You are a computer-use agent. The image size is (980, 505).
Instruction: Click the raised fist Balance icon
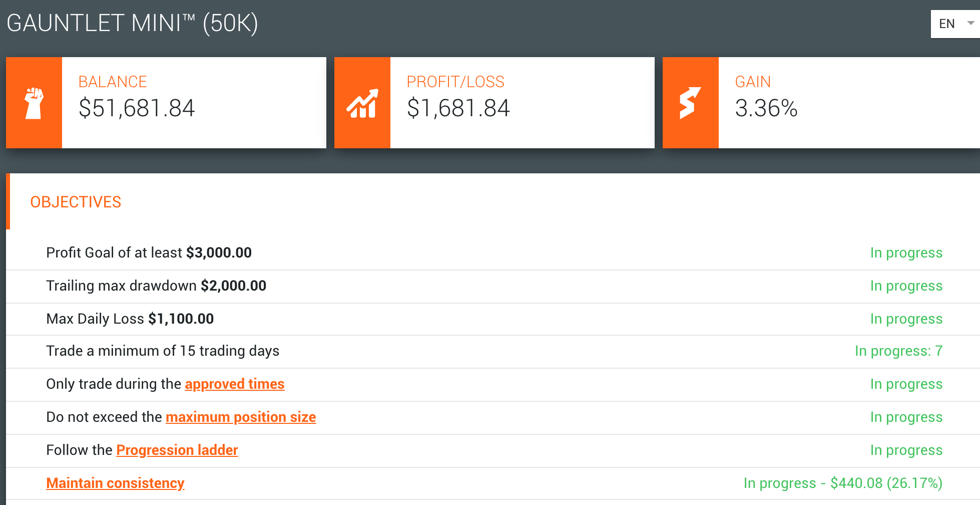point(34,103)
